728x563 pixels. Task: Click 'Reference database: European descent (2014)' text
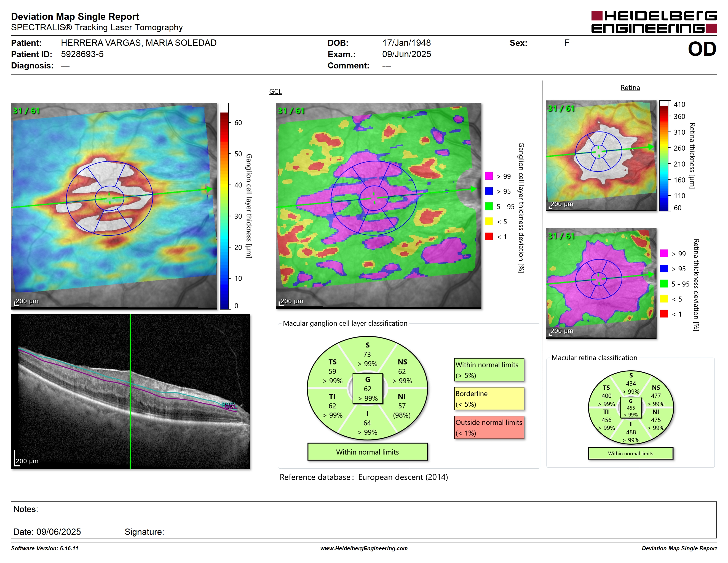(364, 477)
